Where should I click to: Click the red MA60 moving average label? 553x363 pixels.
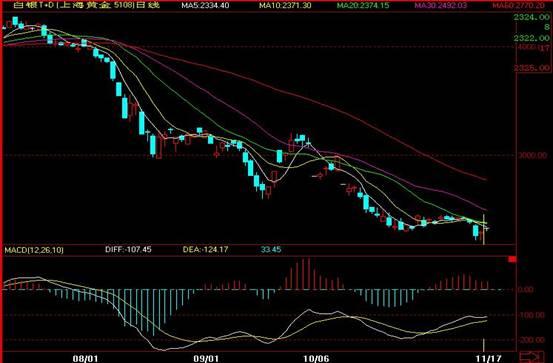[x=518, y=5]
